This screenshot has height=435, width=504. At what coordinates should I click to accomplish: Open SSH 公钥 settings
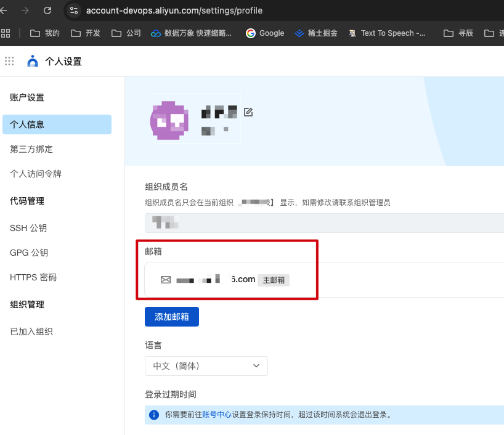coord(28,228)
